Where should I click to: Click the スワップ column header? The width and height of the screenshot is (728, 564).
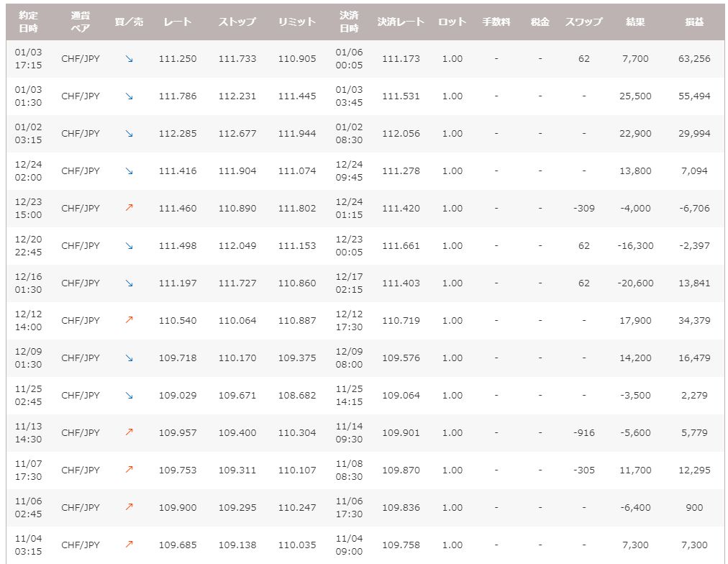[583, 22]
